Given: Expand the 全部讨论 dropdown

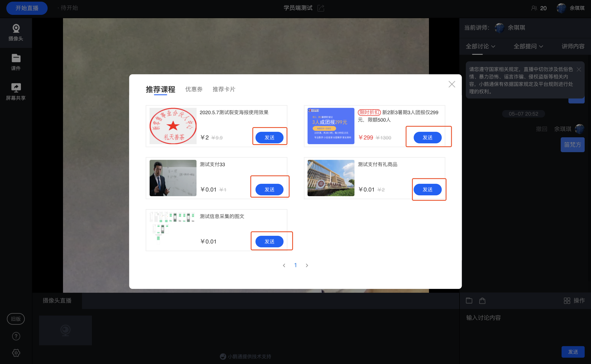Looking at the screenshot, I should coord(480,46).
